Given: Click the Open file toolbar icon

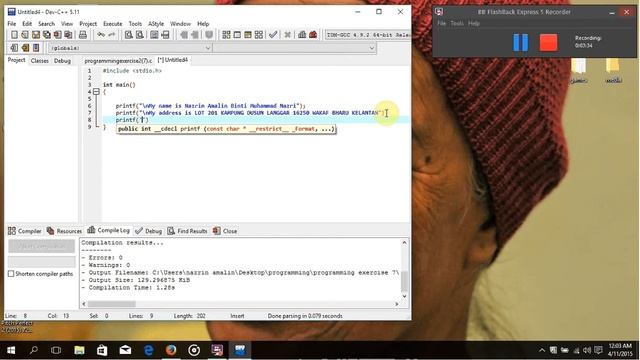Looking at the screenshot, I should coord(25,35).
